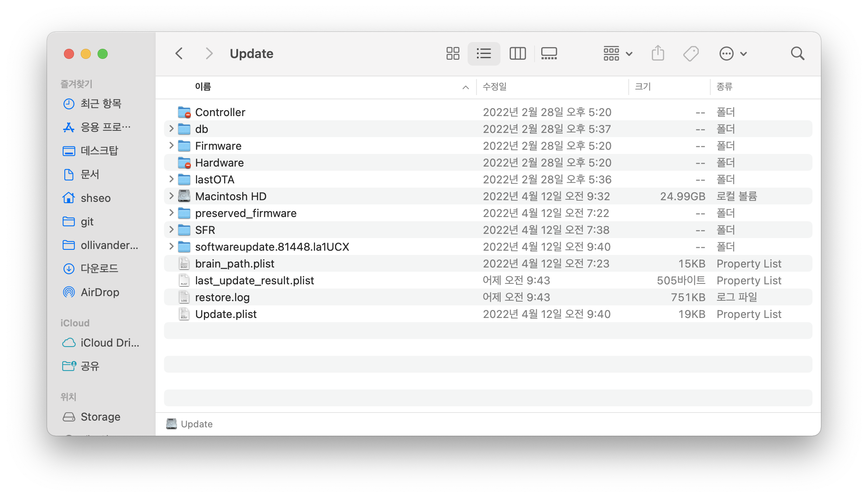Sort by the 수정일 column header
The image size is (868, 498).
(495, 87)
